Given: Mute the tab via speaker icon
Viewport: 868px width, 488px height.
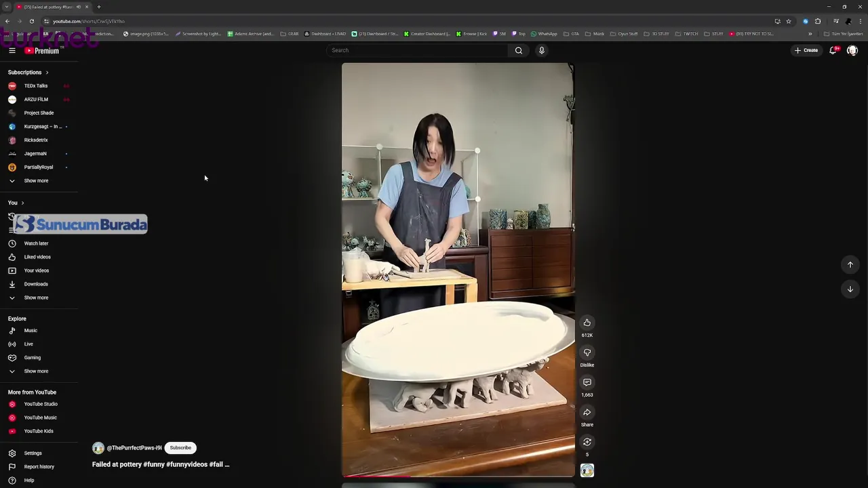Looking at the screenshot, I should pyautogui.click(x=79, y=7).
